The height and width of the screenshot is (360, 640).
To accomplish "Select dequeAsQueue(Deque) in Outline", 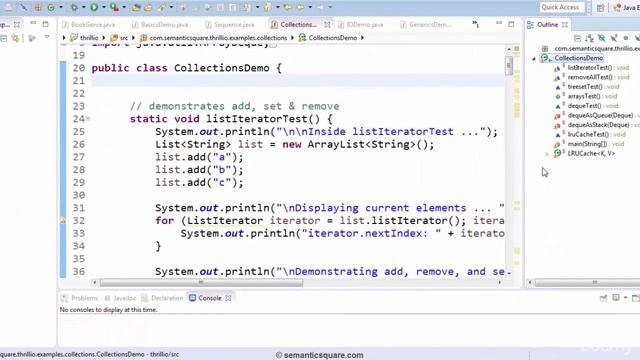I will coord(600,116).
